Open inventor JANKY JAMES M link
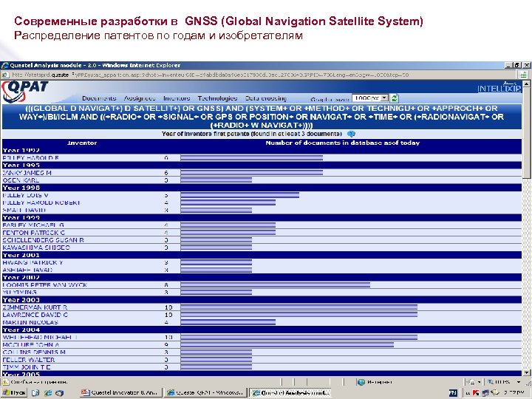 [x=27, y=173]
